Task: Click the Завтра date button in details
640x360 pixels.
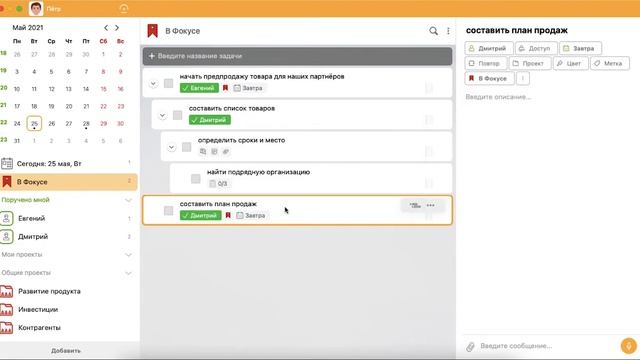Action: (x=580, y=48)
